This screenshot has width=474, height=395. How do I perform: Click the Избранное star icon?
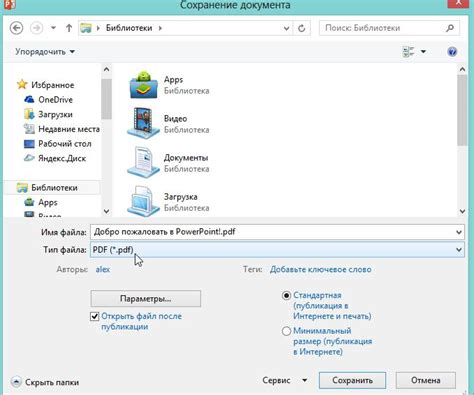tap(22, 85)
